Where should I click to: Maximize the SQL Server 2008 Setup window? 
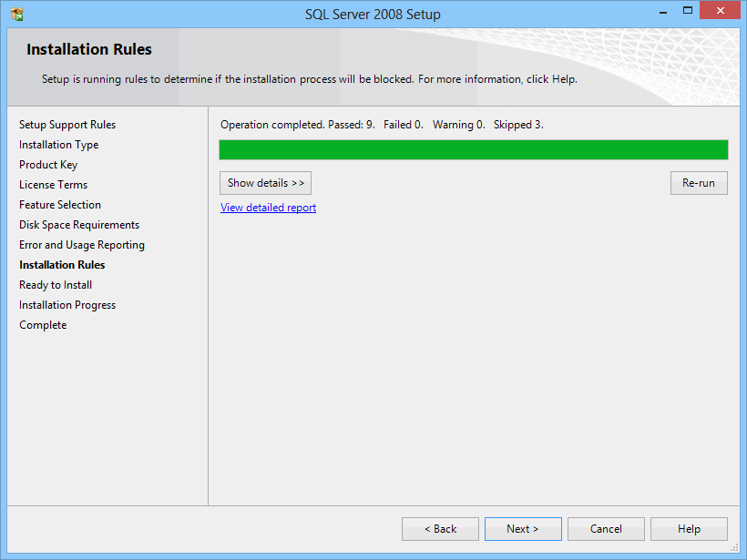point(688,11)
